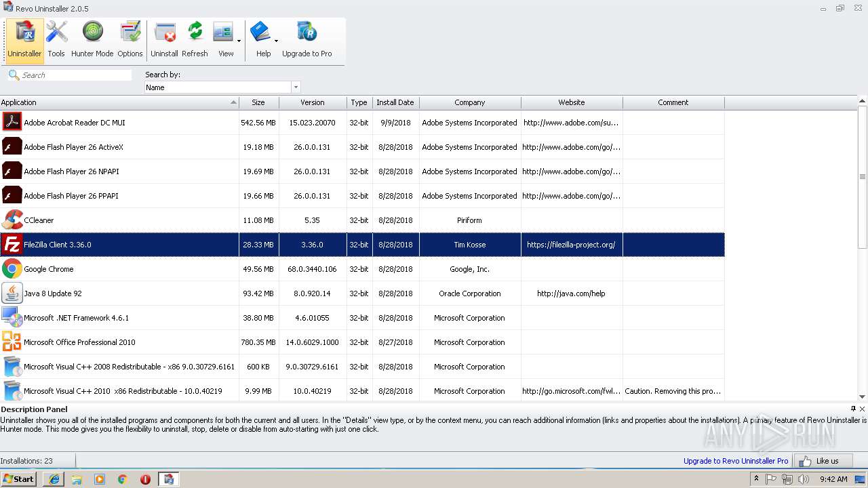The width and height of the screenshot is (868, 488).
Task: Click the Tim Kosse company cell
Action: (x=470, y=245)
